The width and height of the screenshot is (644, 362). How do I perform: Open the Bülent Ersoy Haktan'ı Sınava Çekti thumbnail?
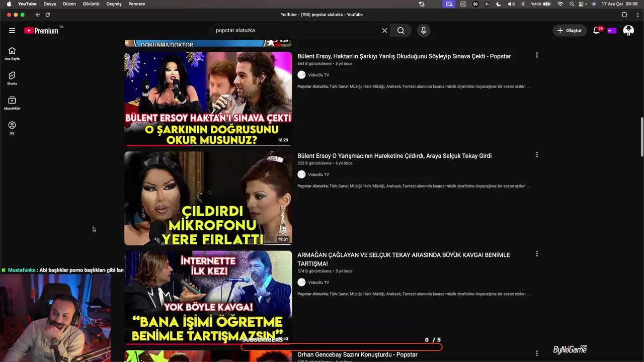click(x=208, y=99)
